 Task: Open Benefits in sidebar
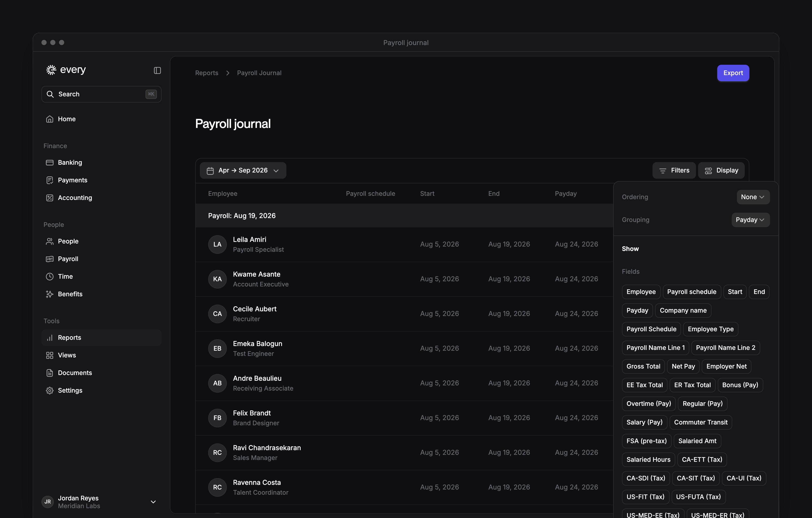pos(101,294)
